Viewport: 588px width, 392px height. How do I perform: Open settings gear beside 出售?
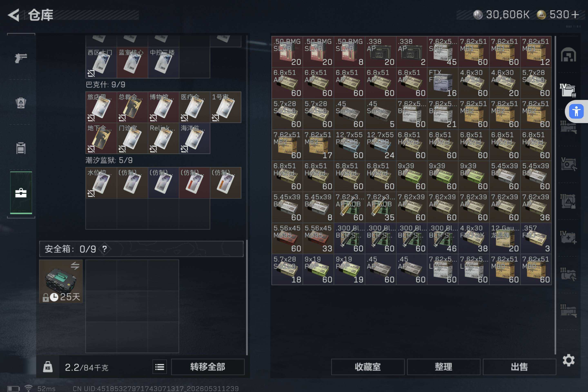pyautogui.click(x=568, y=360)
